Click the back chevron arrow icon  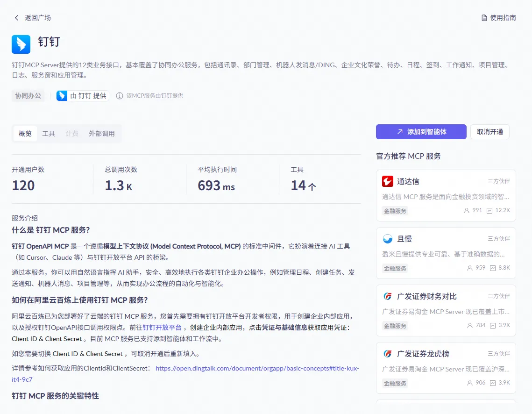[16, 18]
